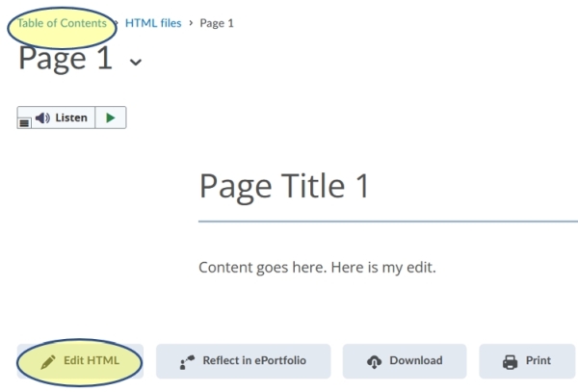Image resolution: width=578 pixels, height=392 pixels.
Task: Open the ReadSpeaker menu icon
Action: tap(25, 122)
